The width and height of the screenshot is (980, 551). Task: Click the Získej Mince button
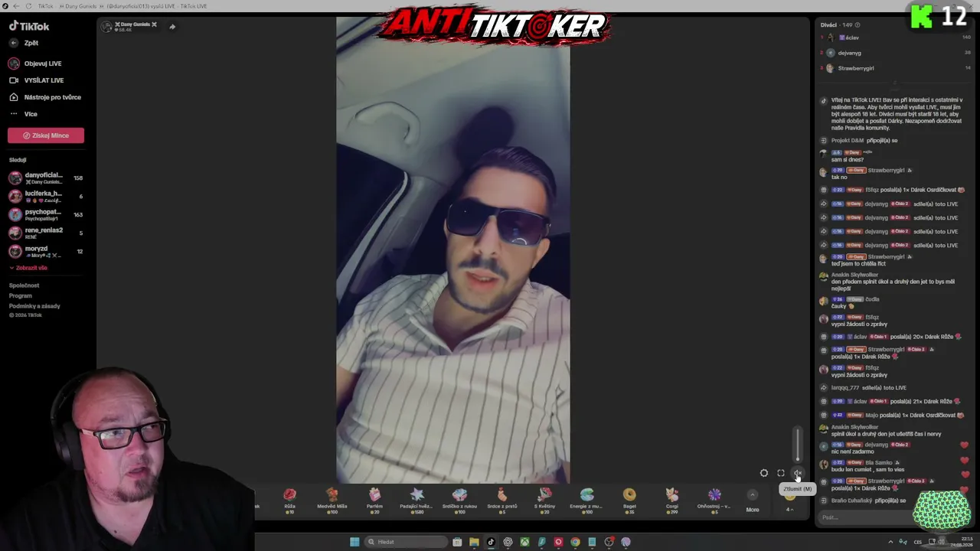pyautogui.click(x=46, y=135)
